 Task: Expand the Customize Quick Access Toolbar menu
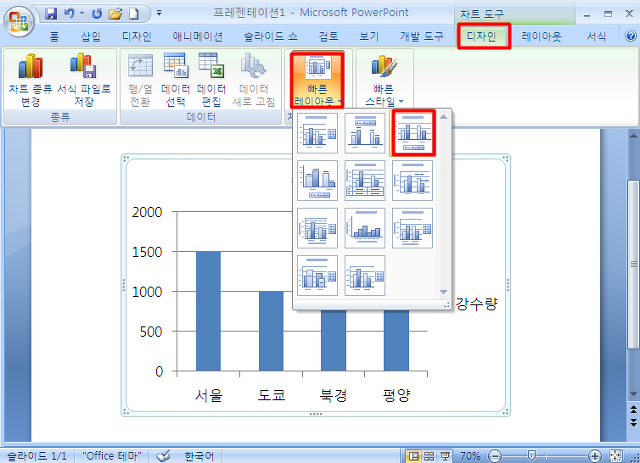159,13
